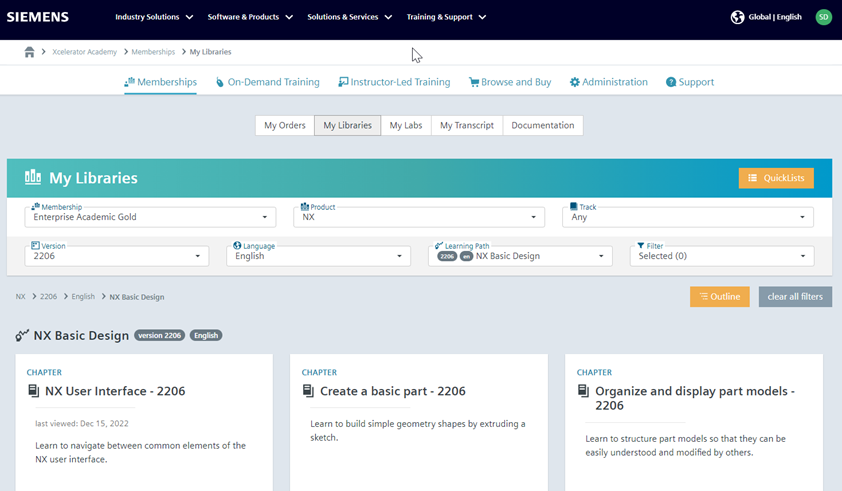Screen dimensions: 842x491
Task: Click the QuickLists button
Action: click(776, 178)
